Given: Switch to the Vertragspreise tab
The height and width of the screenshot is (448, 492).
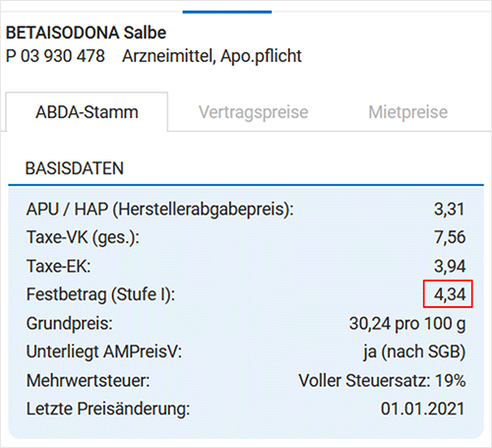Looking at the screenshot, I should tap(253, 112).
